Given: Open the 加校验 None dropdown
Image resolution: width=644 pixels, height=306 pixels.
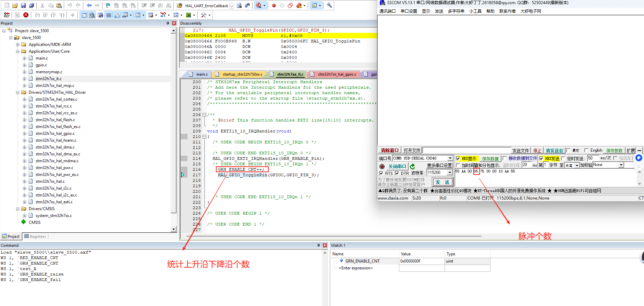Looking at the screenshot, I should click(x=621, y=165).
